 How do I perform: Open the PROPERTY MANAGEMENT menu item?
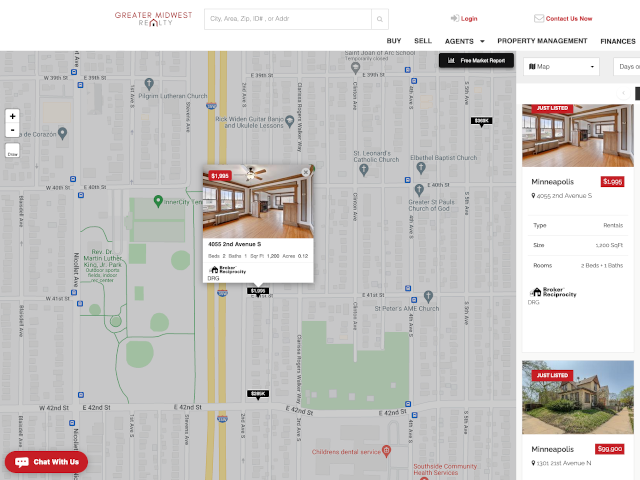click(542, 41)
